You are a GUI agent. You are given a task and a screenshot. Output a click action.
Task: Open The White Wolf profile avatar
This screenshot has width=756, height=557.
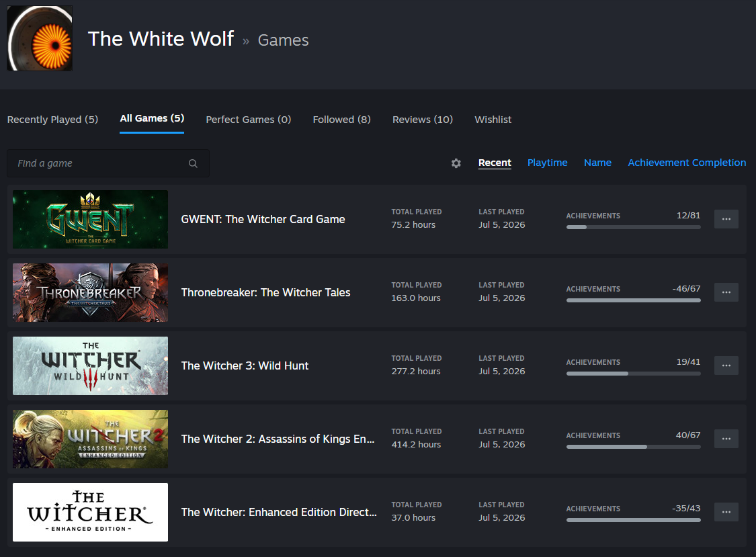click(40, 38)
